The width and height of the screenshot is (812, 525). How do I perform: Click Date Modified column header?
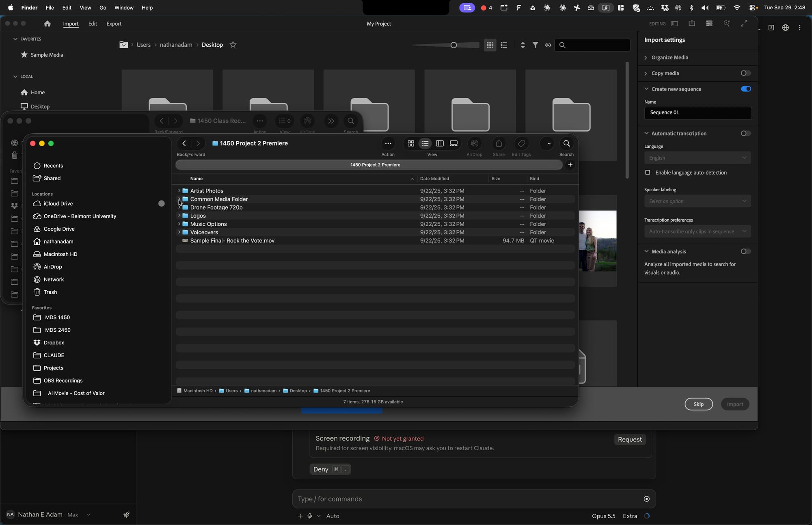(434, 179)
